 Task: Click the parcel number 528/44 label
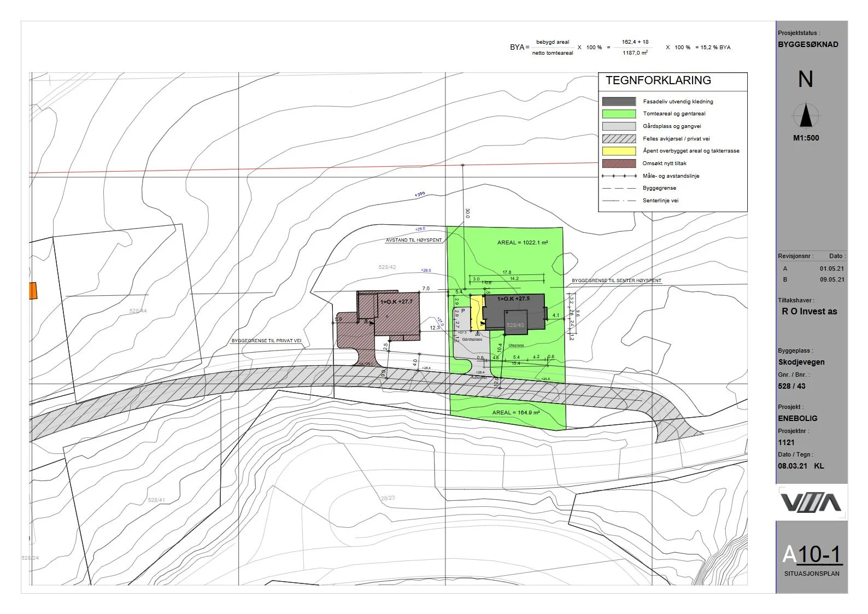click(138, 311)
